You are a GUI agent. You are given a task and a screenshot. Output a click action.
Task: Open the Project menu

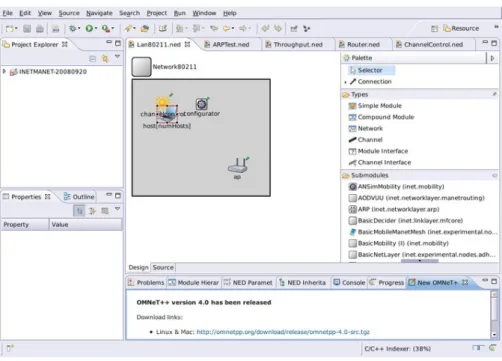coord(157,13)
